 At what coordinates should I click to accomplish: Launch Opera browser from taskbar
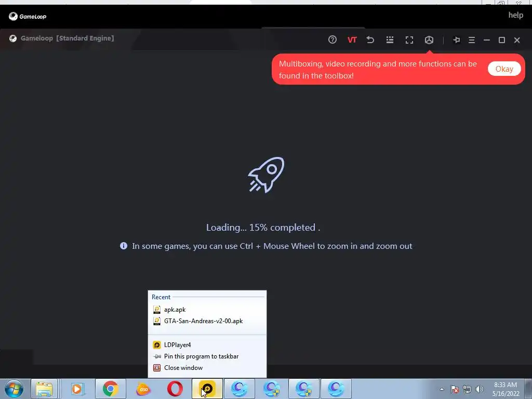[175, 389]
